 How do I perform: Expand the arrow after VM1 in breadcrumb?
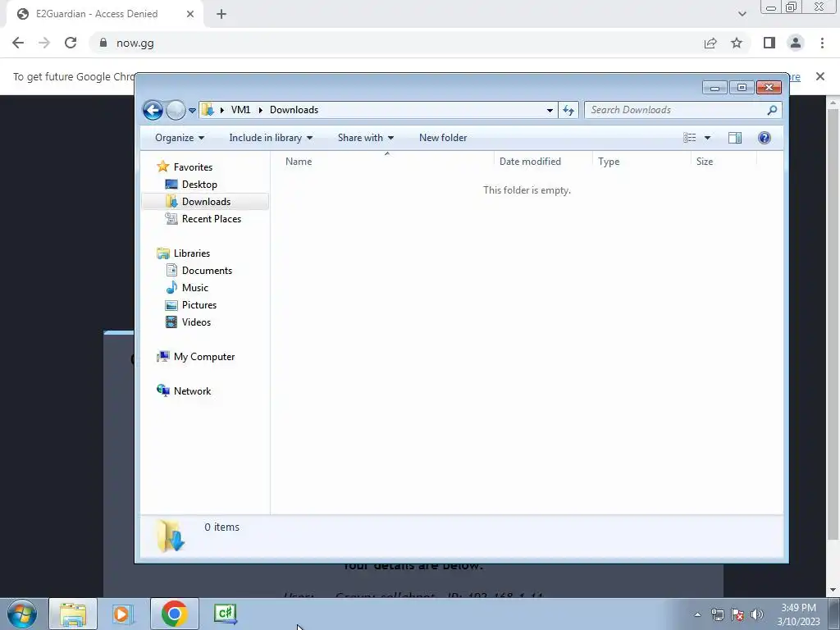[x=260, y=110]
